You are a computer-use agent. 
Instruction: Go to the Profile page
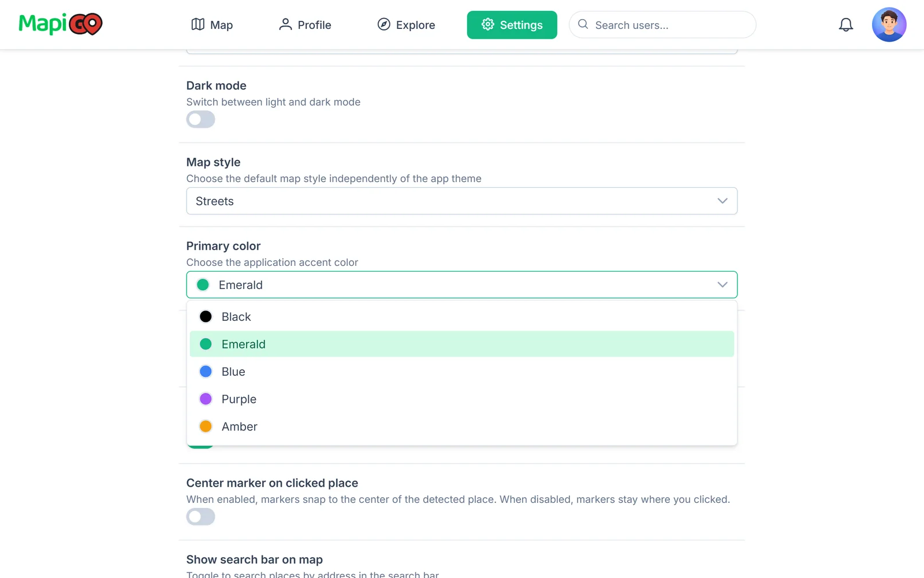click(305, 25)
